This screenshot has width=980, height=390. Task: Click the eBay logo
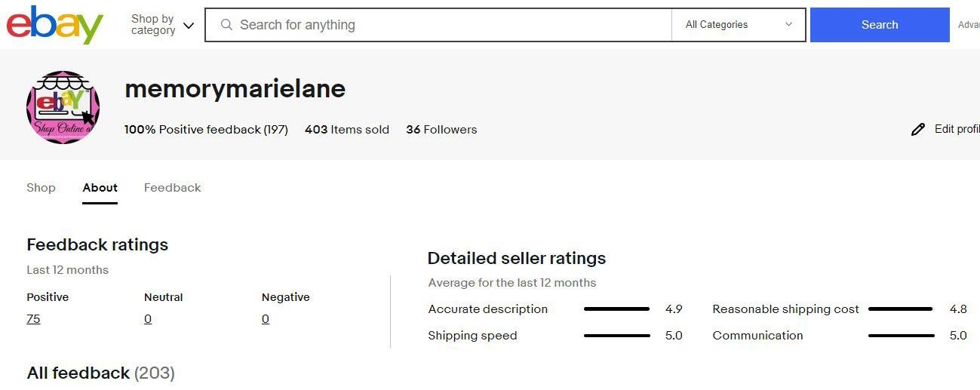point(54,25)
